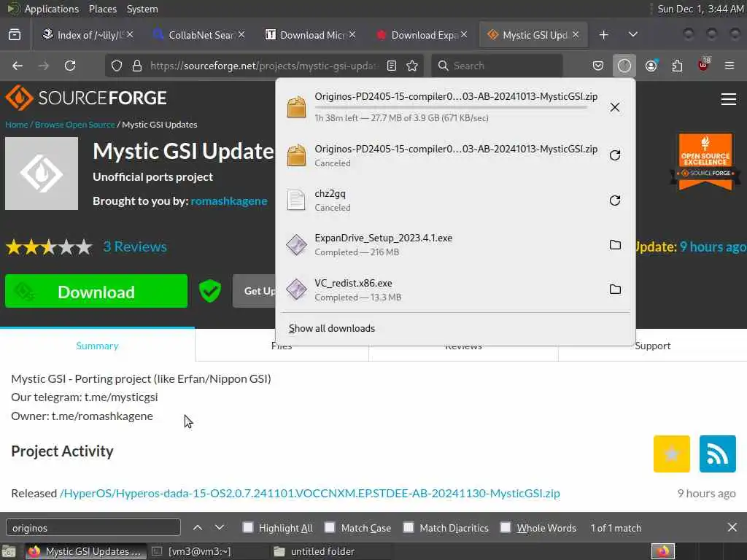Click the site padlock icon
The height and width of the screenshot is (560, 747).
tap(137, 66)
